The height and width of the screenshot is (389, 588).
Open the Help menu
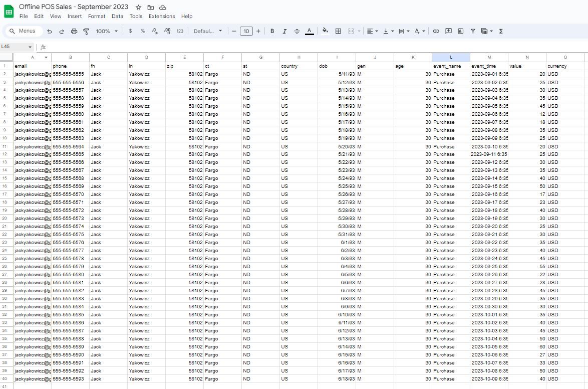tap(187, 16)
